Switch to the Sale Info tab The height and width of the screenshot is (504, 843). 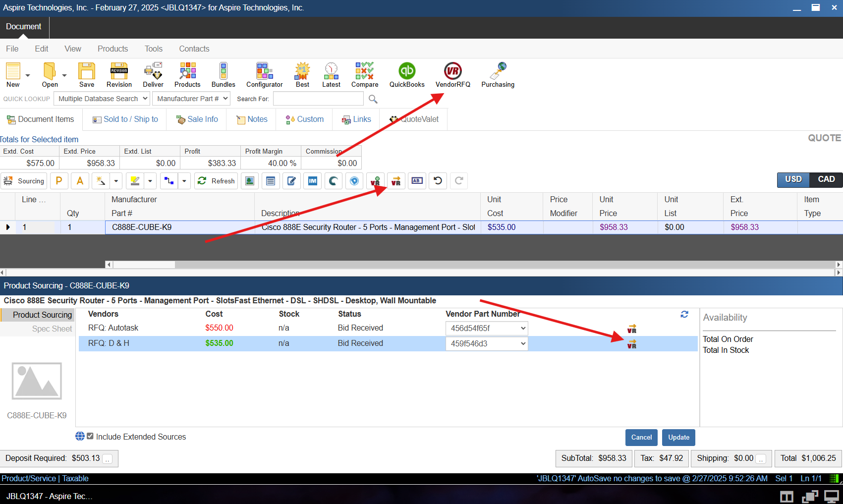[197, 119]
